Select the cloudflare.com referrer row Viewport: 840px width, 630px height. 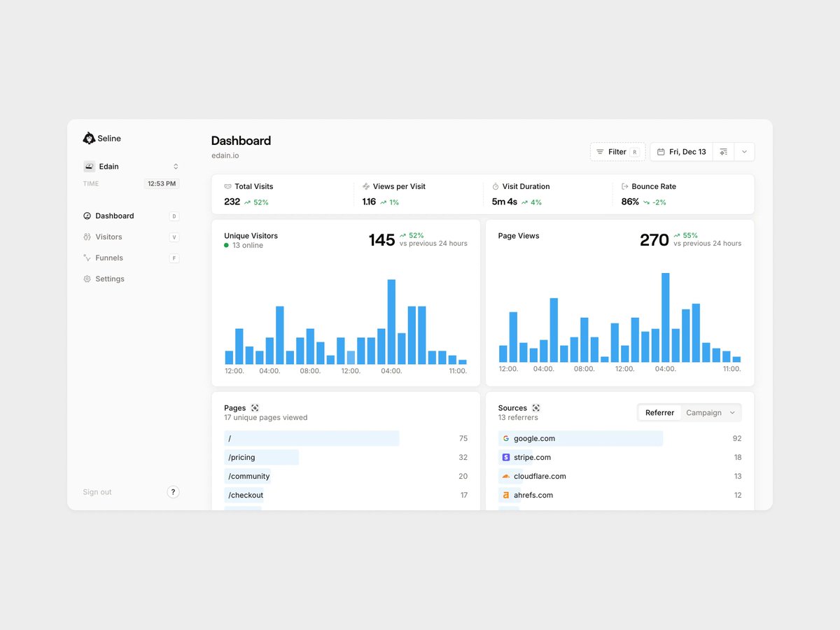[619, 476]
